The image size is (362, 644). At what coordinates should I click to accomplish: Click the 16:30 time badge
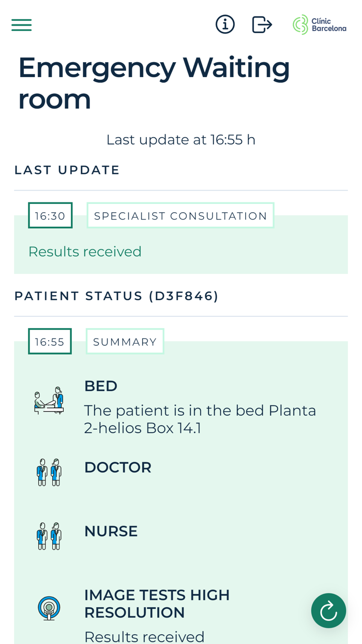coord(50,215)
